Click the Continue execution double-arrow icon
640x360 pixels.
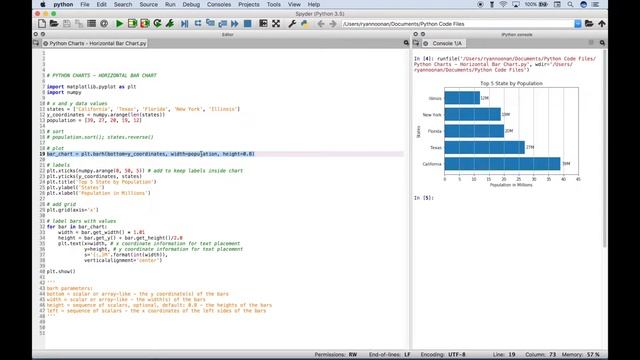pyautogui.click(x=235, y=24)
